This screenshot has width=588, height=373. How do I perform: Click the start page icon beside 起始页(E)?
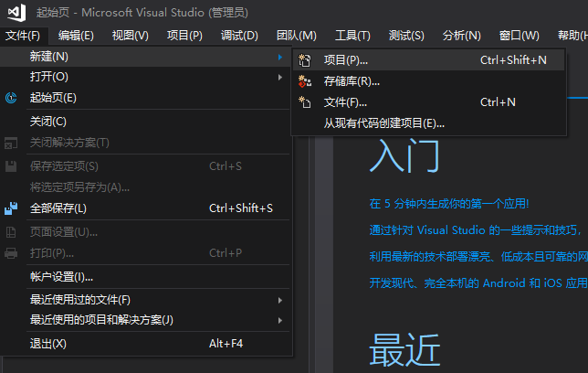11,98
